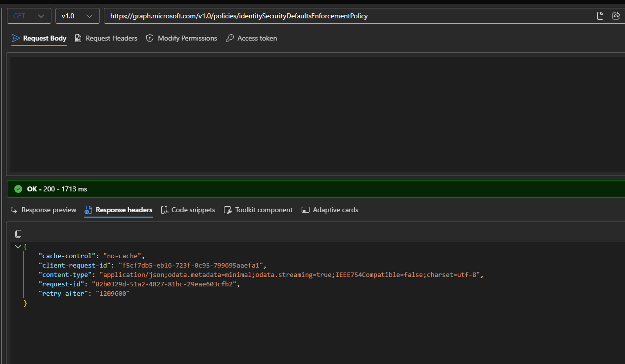Click the f5cf7db5-eb16-723f client request ID value

191,265
